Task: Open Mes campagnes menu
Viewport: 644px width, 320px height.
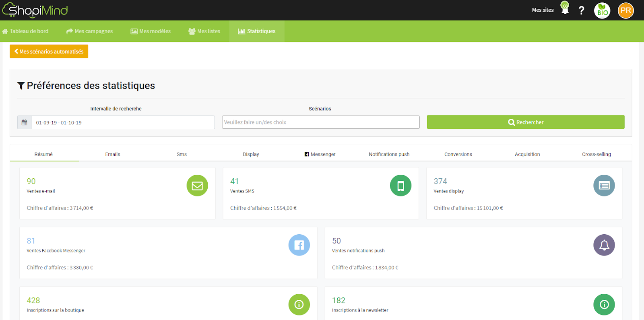Action: click(89, 31)
